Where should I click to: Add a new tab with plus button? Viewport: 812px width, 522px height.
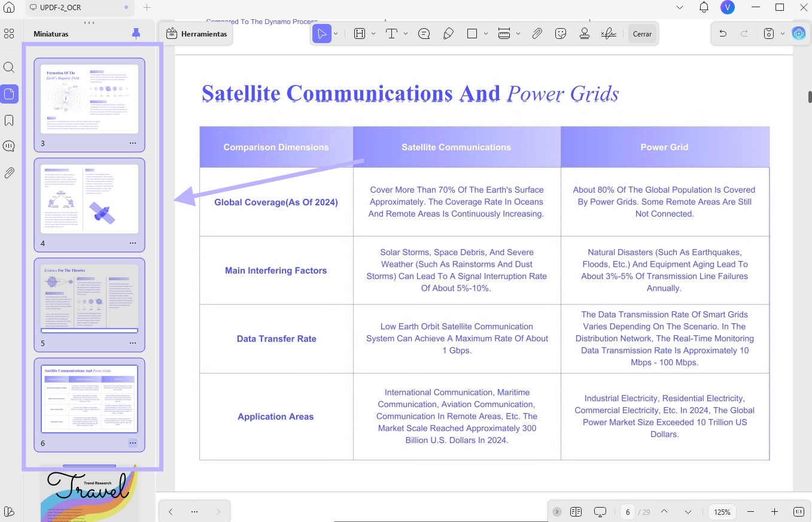[147, 8]
